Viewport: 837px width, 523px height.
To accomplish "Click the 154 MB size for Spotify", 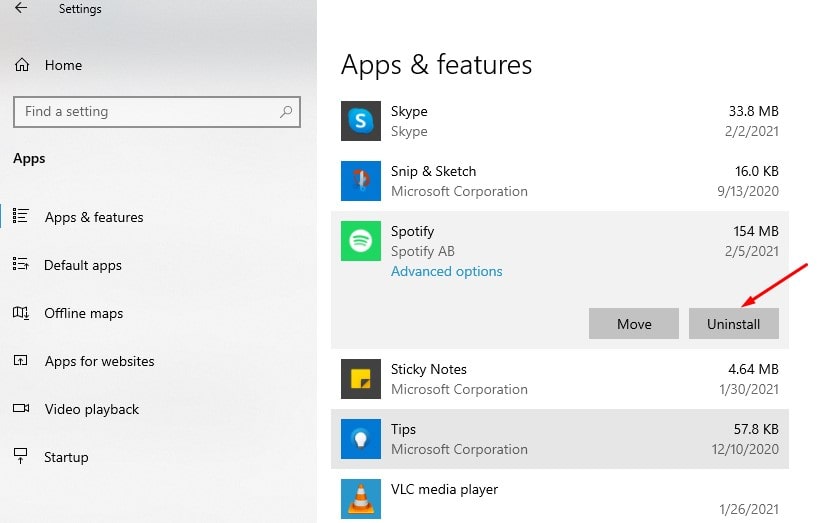I will tap(756, 231).
